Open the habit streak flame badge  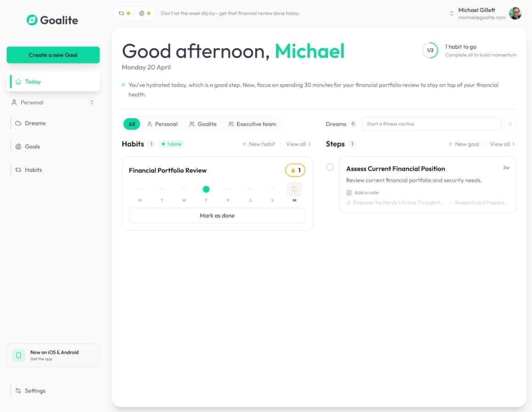click(294, 170)
